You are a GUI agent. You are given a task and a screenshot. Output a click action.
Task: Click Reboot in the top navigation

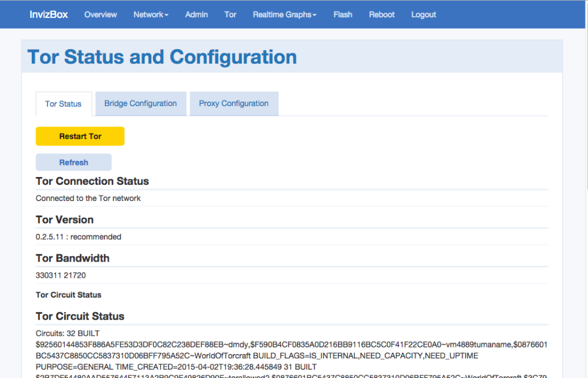[x=382, y=14]
